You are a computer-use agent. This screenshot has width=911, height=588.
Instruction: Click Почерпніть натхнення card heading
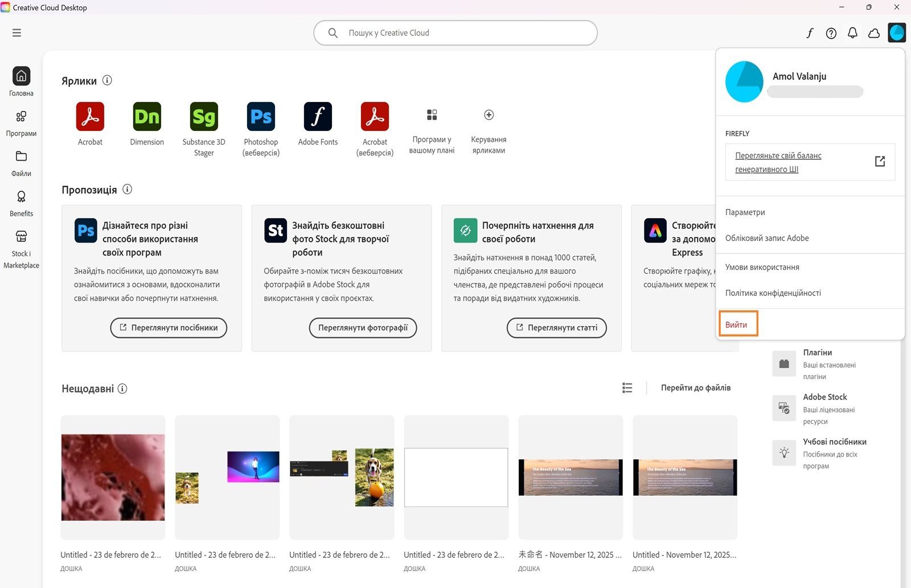pyautogui.click(x=538, y=232)
